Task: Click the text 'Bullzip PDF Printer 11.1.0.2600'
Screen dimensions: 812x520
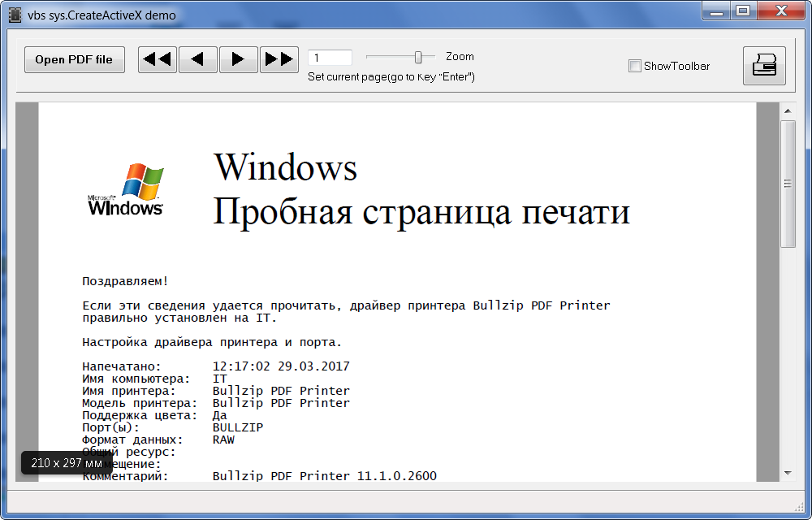Action: (x=325, y=476)
